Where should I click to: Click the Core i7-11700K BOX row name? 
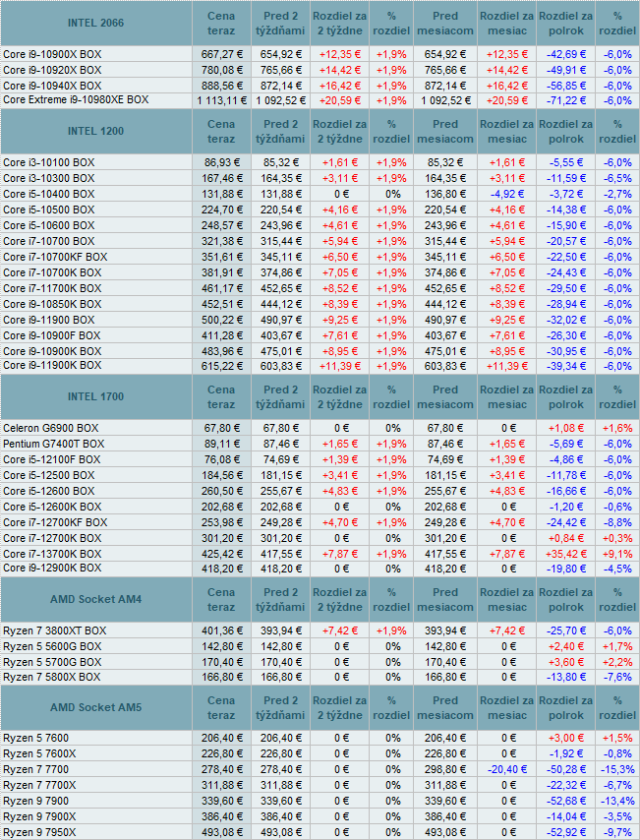52,289
